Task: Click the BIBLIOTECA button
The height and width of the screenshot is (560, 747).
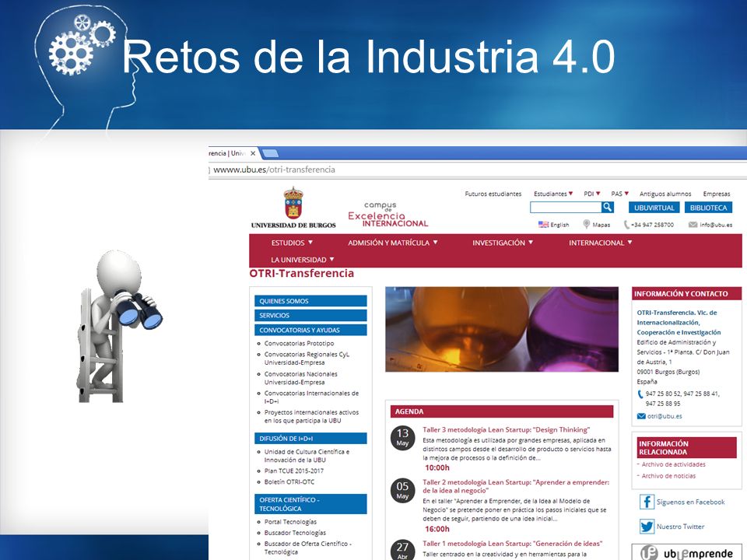Action: point(708,208)
